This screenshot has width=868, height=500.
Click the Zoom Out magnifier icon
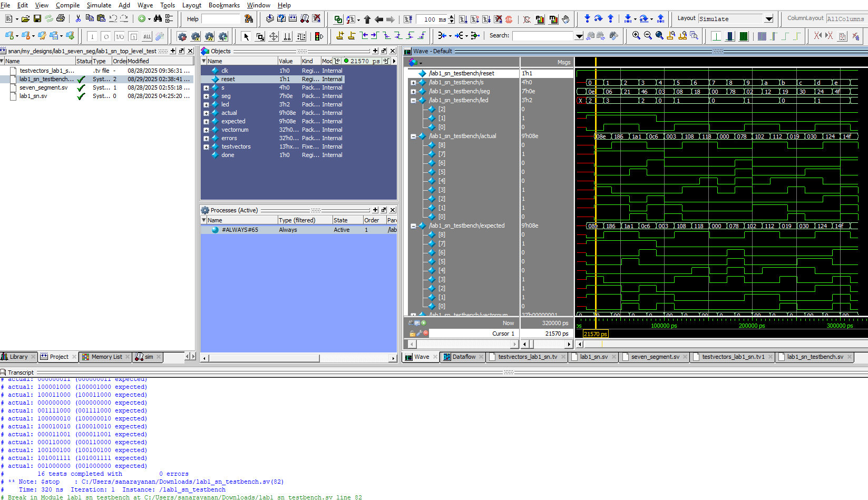pyautogui.click(x=648, y=36)
